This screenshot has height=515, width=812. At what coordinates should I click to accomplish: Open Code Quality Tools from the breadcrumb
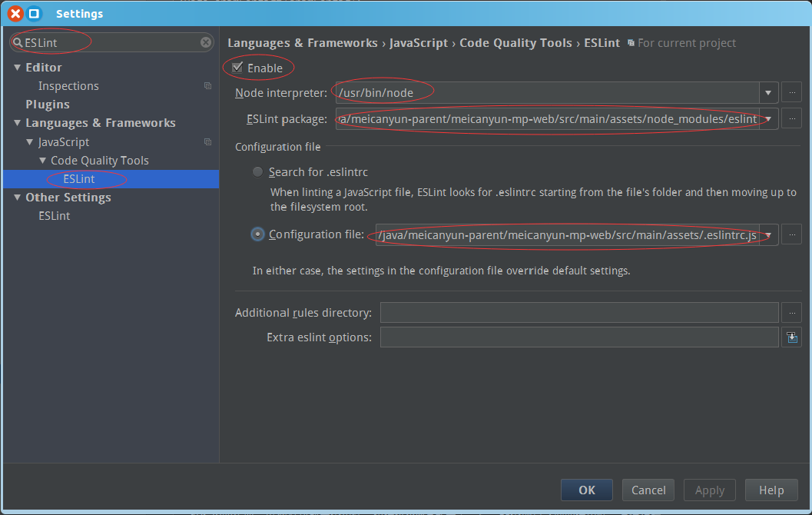point(515,42)
